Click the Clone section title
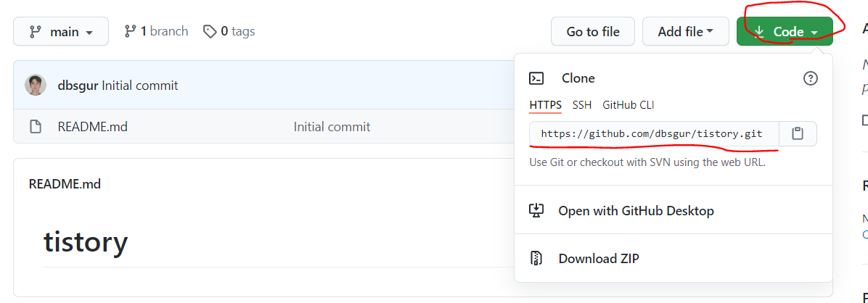 click(x=578, y=78)
